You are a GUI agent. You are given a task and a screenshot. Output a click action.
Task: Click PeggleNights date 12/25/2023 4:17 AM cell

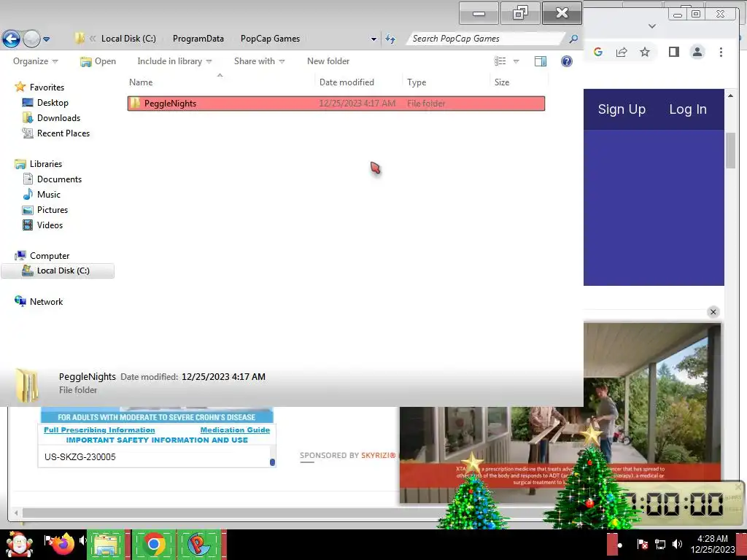(357, 104)
